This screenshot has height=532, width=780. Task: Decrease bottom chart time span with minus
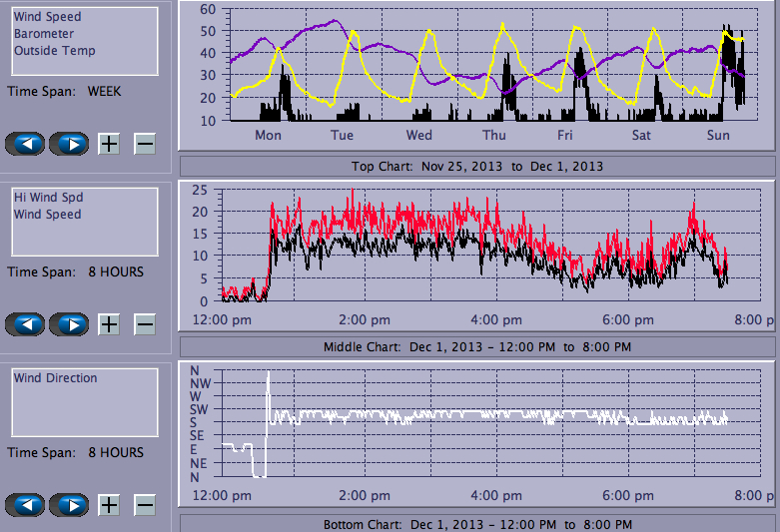coord(145,505)
